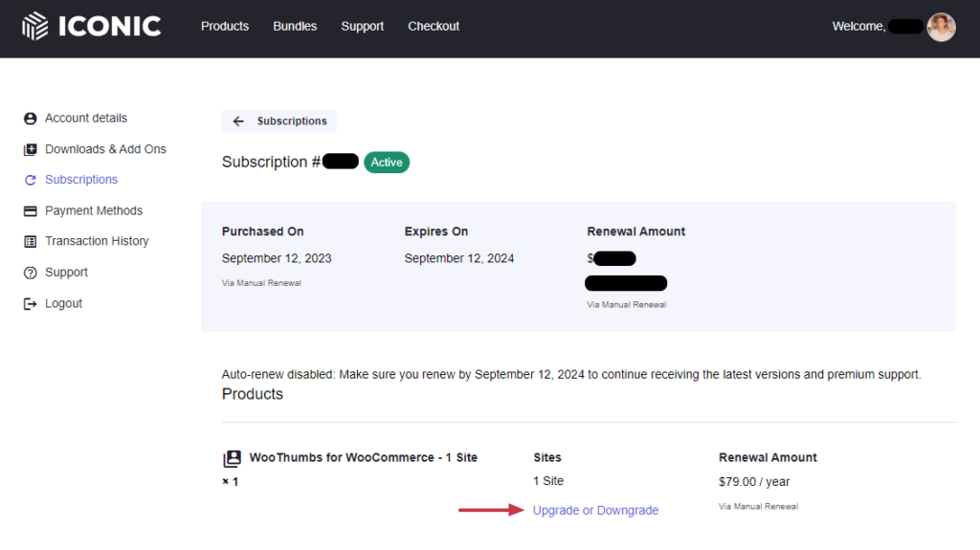980x550 pixels.
Task: Click the Upgrade or Downgrade link
Action: (x=595, y=511)
